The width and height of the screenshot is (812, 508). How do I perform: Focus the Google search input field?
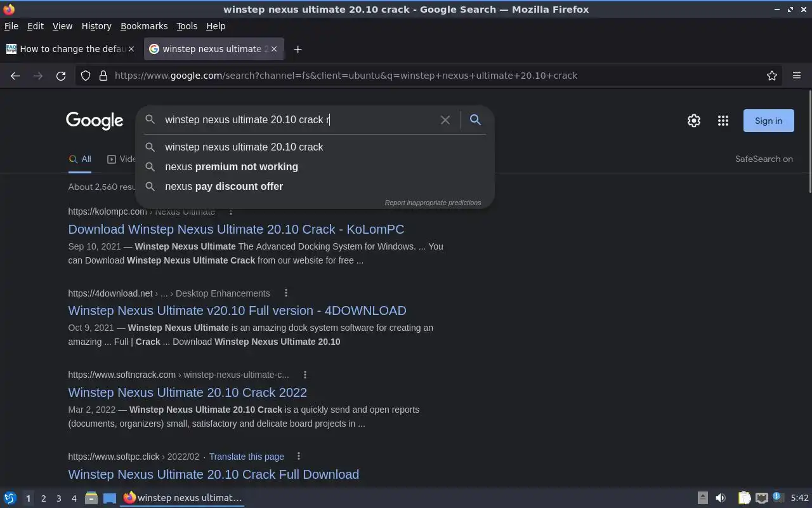[x=298, y=119]
